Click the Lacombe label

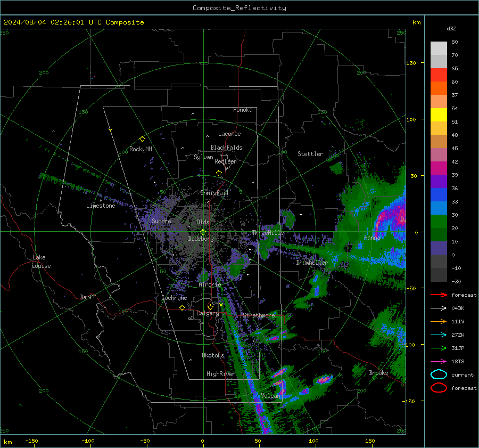[x=229, y=134]
